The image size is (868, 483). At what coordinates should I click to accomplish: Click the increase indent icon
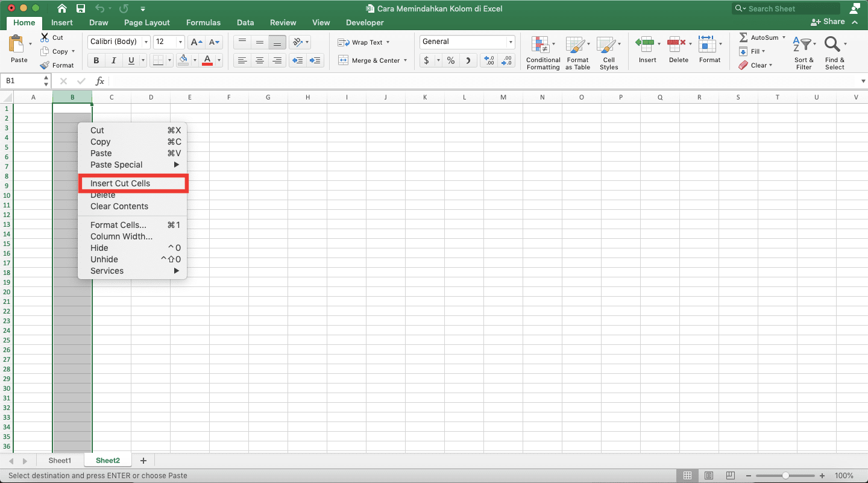pos(315,60)
